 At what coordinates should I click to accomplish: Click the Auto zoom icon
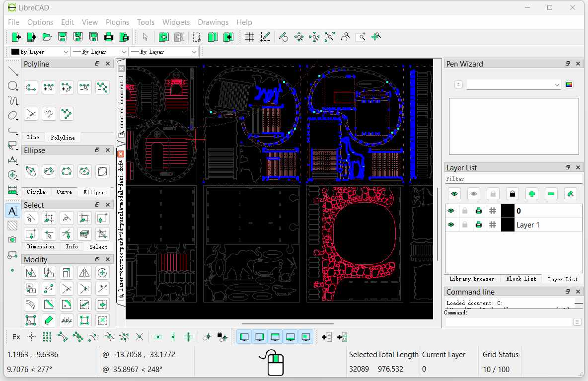pos(330,37)
